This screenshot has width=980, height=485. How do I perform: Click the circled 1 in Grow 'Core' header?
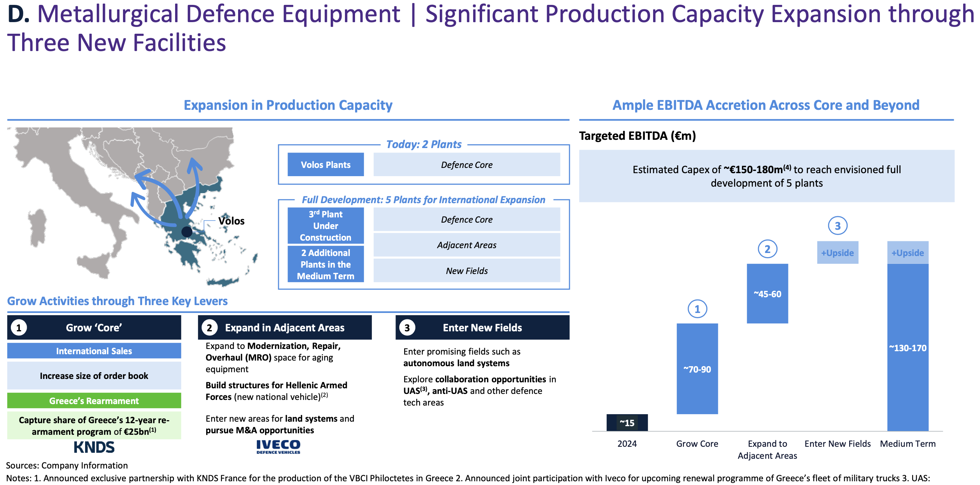tap(19, 328)
